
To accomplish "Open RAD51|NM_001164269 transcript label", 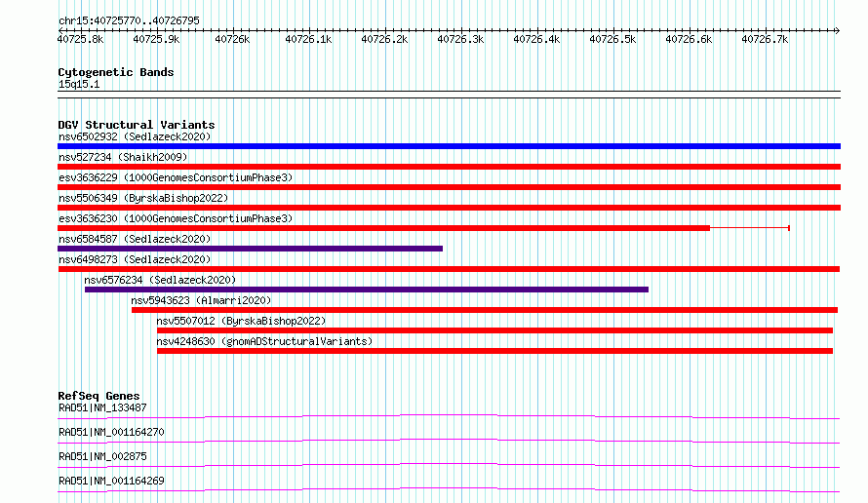I will tap(111, 481).
